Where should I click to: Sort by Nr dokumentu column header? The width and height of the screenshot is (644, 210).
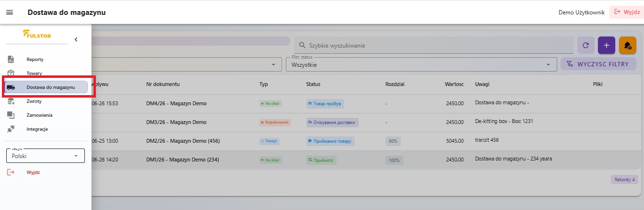click(x=163, y=84)
